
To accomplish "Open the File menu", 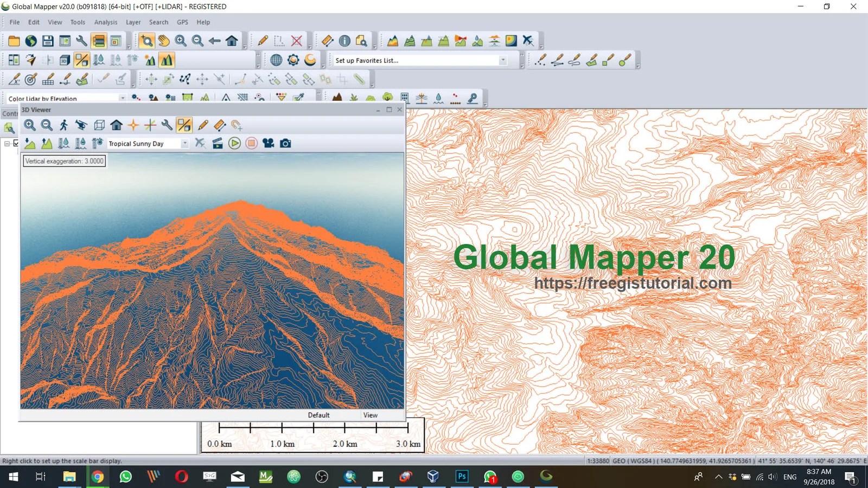I will [15, 22].
